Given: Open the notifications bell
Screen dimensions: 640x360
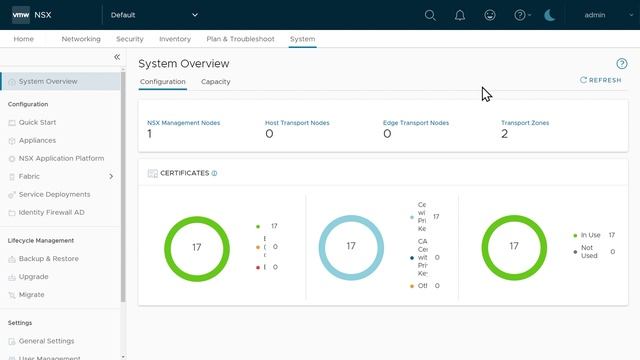Looking at the screenshot, I should coord(460,15).
